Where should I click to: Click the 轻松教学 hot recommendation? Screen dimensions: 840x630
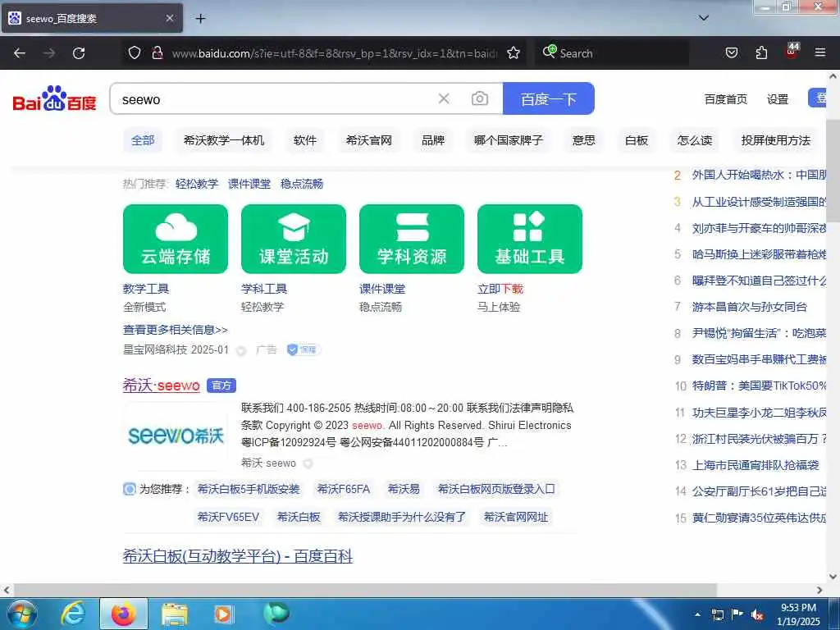point(197,184)
